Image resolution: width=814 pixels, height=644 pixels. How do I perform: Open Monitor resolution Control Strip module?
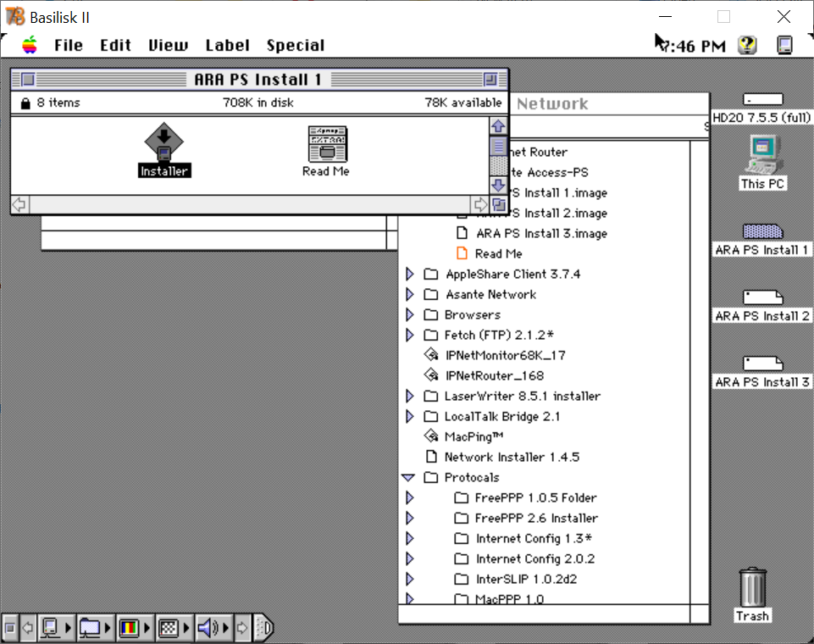pyautogui.click(x=174, y=629)
